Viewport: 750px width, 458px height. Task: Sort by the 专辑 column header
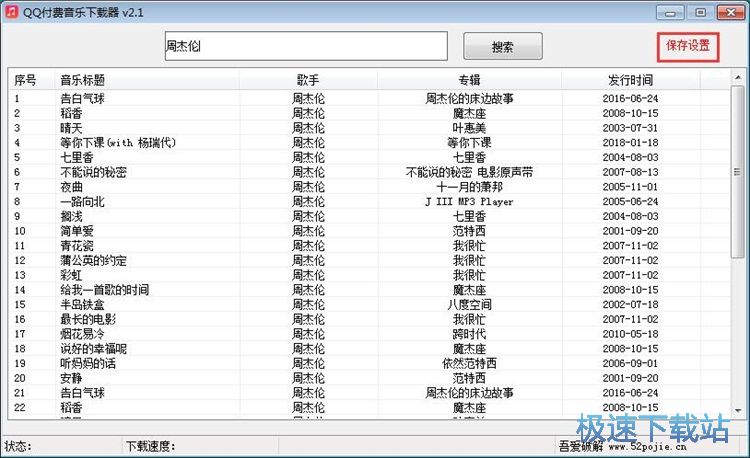point(469,80)
